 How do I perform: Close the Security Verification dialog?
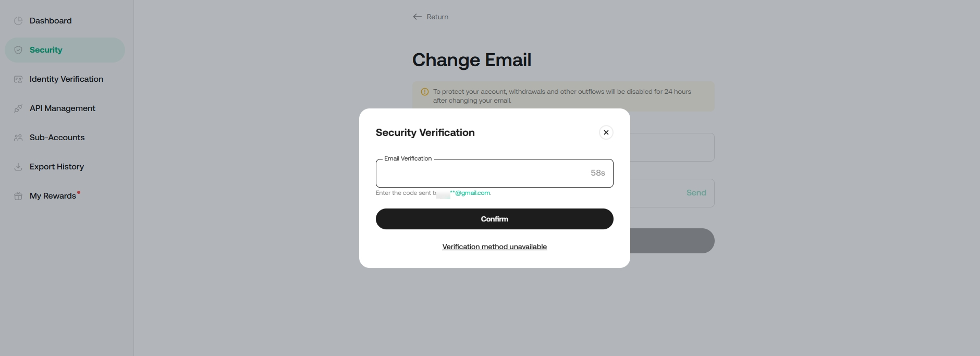coord(606,132)
